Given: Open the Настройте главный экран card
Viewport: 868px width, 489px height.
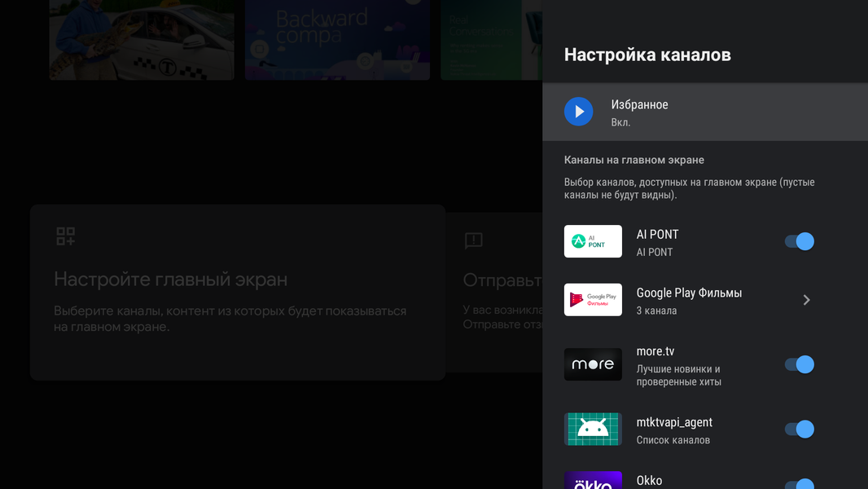Looking at the screenshot, I should 238,293.
